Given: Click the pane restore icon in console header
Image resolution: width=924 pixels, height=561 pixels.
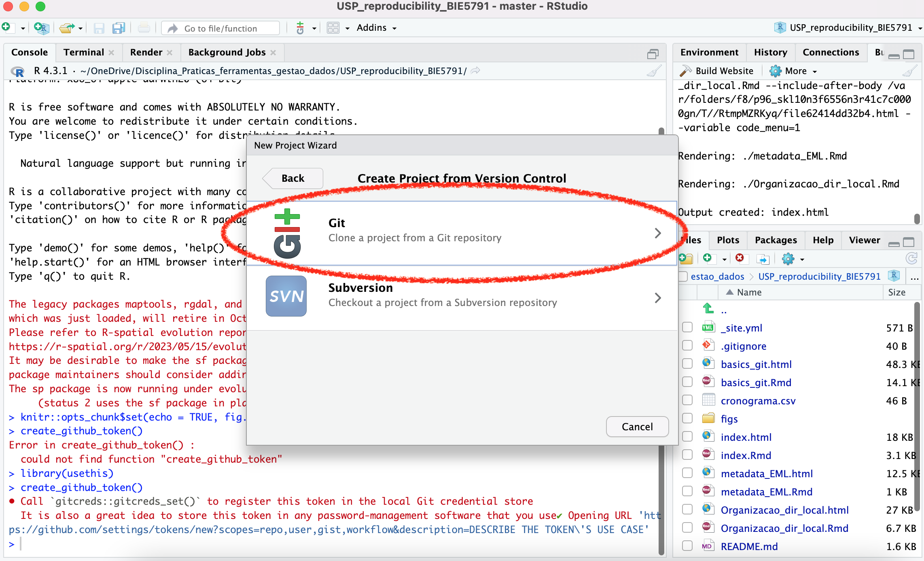Looking at the screenshot, I should pyautogui.click(x=653, y=53).
